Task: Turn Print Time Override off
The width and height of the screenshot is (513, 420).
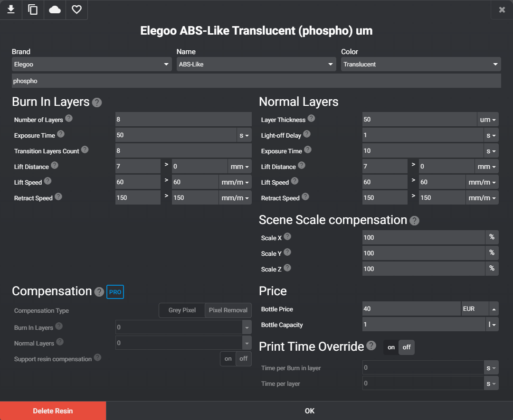Action: [x=407, y=347]
